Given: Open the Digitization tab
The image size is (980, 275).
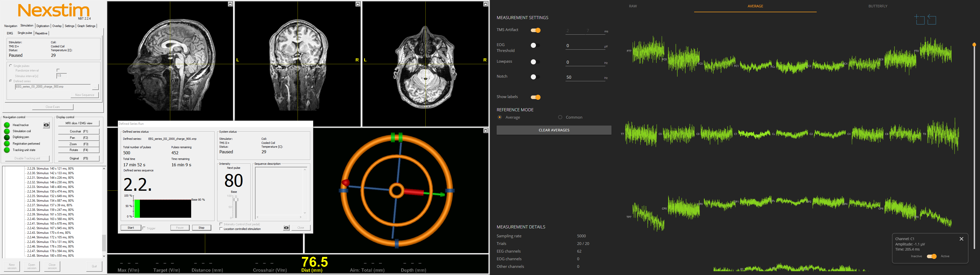Looking at the screenshot, I should coord(43,26).
